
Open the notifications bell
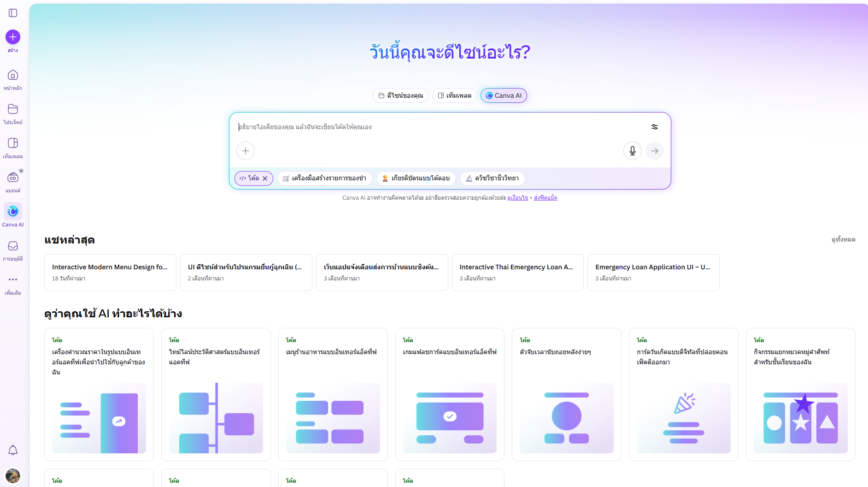pyautogui.click(x=13, y=450)
